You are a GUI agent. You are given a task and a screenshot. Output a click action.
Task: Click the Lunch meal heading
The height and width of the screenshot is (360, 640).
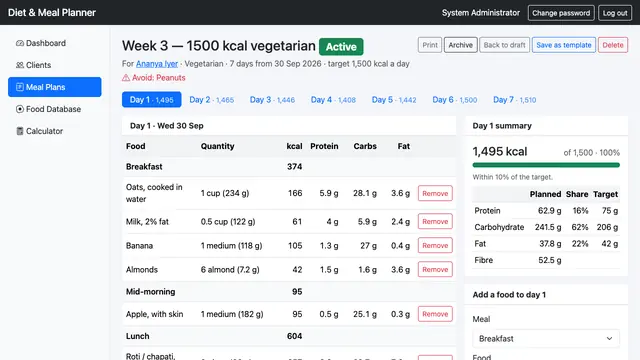(x=138, y=336)
